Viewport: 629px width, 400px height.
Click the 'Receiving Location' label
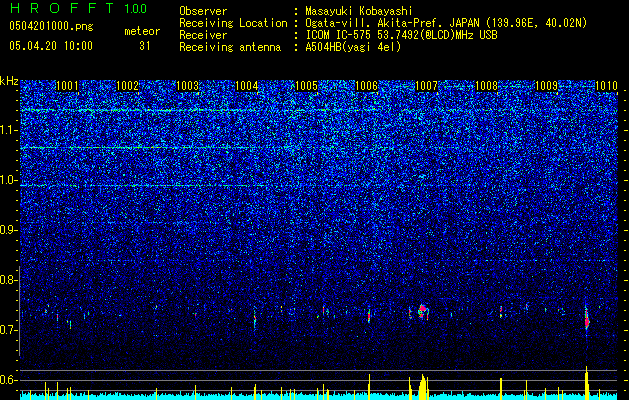point(233,23)
